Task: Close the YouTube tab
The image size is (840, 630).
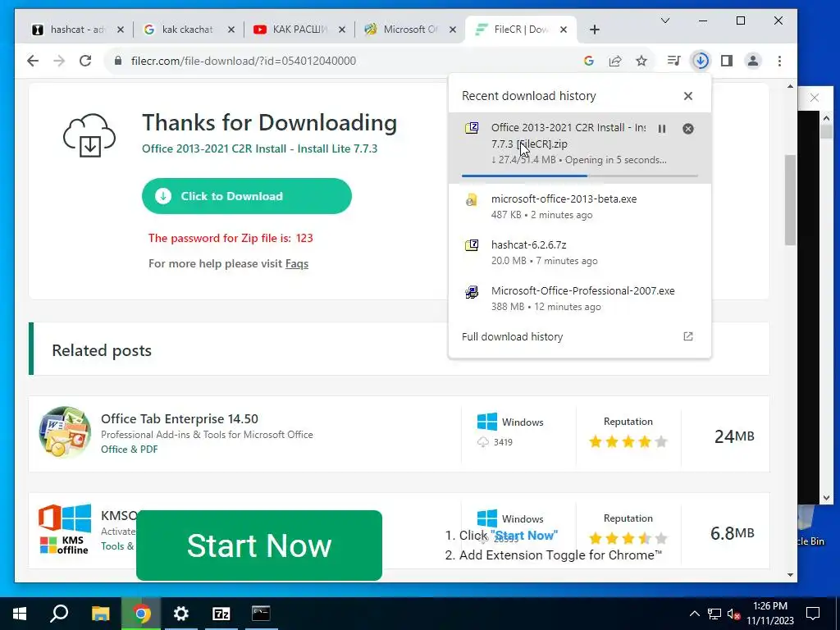Action: point(342,30)
